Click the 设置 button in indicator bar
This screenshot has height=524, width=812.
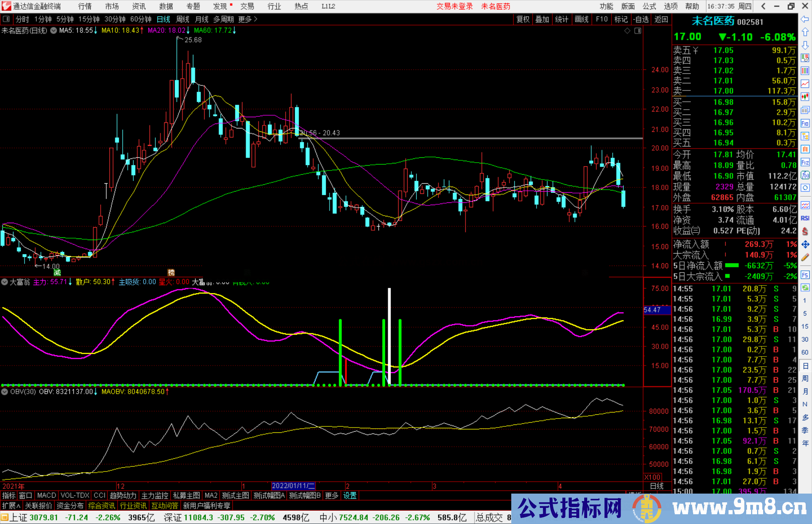pos(350,495)
